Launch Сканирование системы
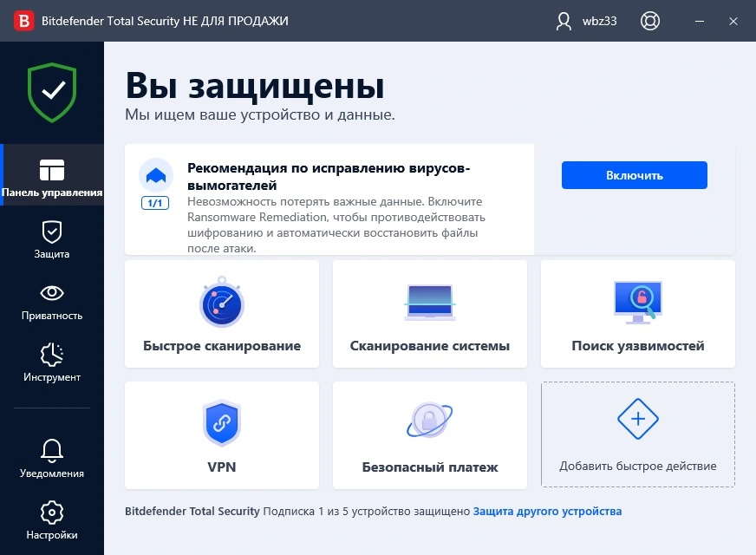 pyautogui.click(x=430, y=314)
